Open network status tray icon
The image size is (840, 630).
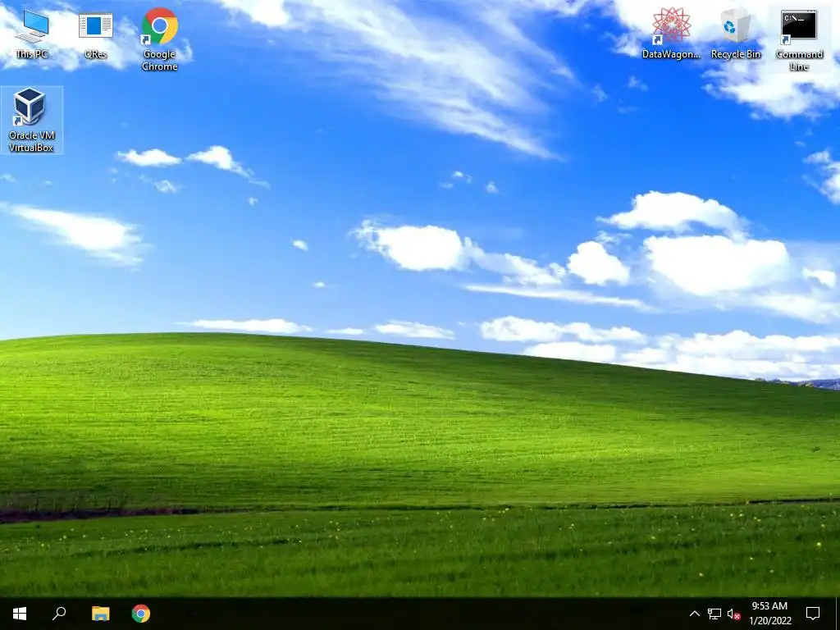(x=714, y=614)
